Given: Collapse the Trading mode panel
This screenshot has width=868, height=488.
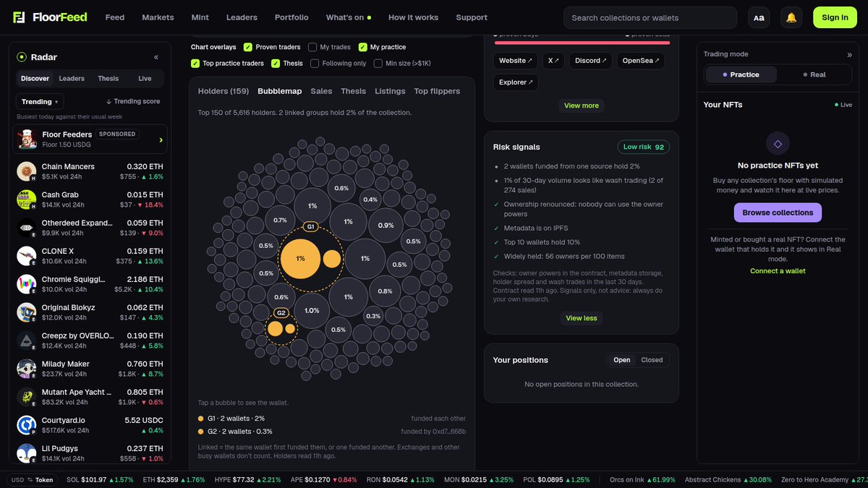Looking at the screenshot, I should 849,54.
